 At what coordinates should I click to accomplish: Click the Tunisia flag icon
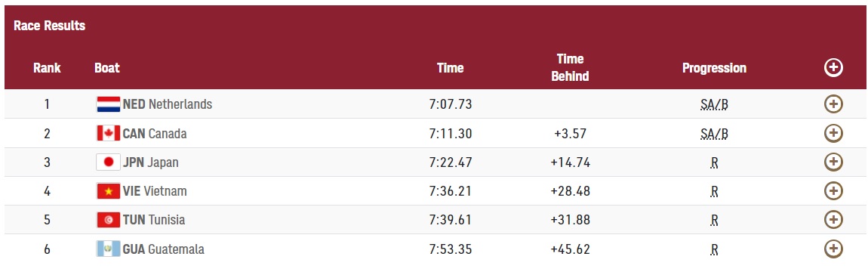(x=108, y=220)
